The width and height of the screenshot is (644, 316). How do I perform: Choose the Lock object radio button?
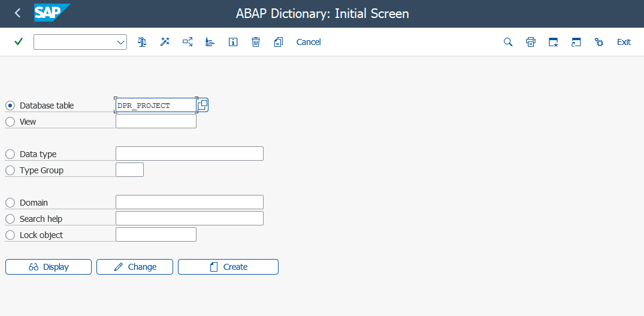[x=10, y=235]
